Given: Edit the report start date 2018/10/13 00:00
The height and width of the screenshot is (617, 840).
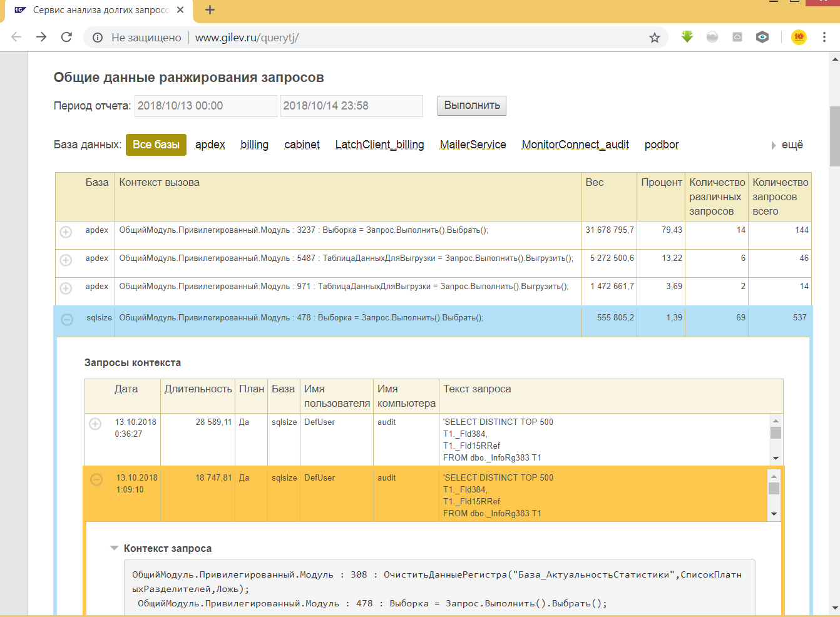Looking at the screenshot, I should pos(206,106).
